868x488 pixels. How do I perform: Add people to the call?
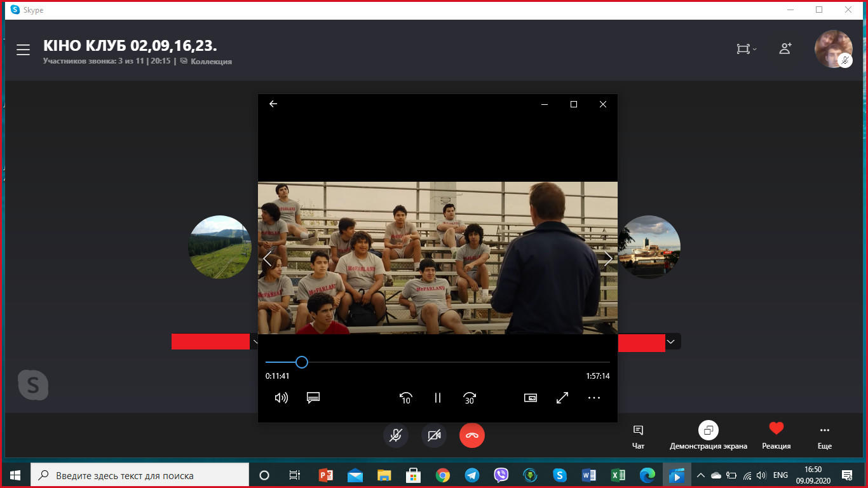785,49
